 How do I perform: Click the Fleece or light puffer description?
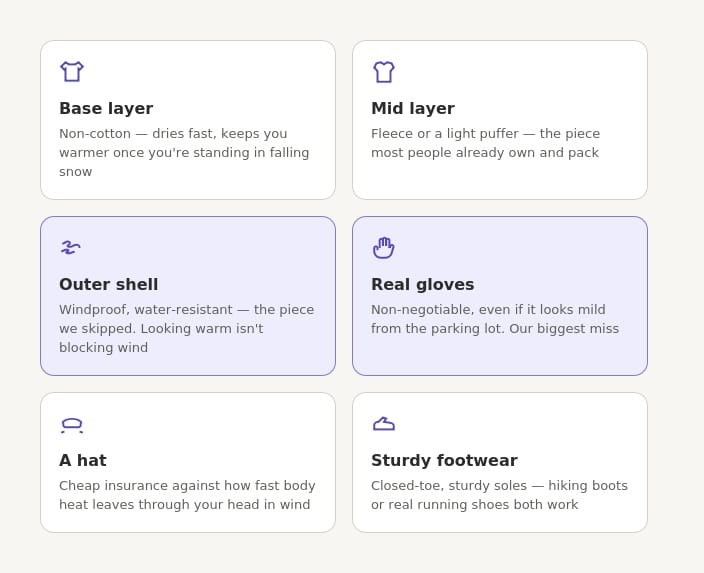(485, 143)
